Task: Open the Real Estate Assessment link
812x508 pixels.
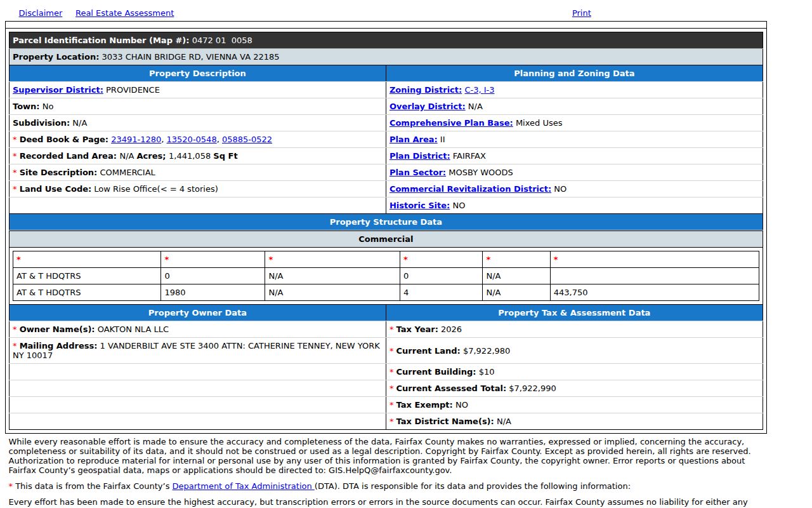Action: [x=124, y=13]
